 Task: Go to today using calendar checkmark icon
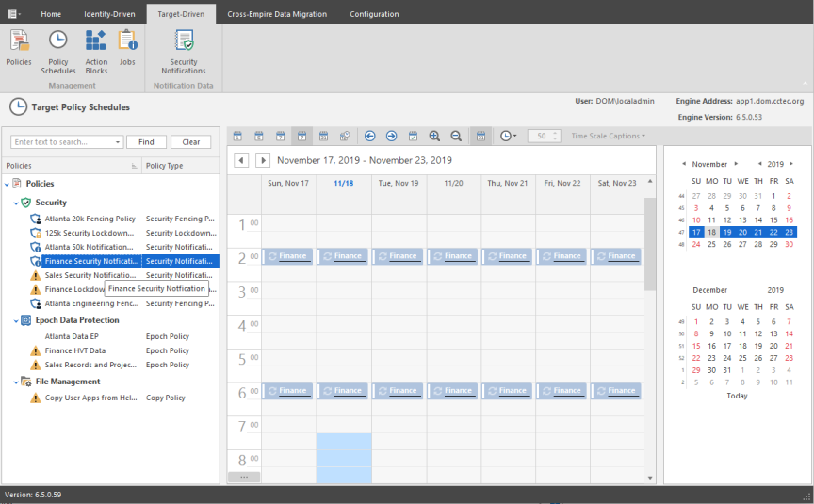[x=413, y=136]
